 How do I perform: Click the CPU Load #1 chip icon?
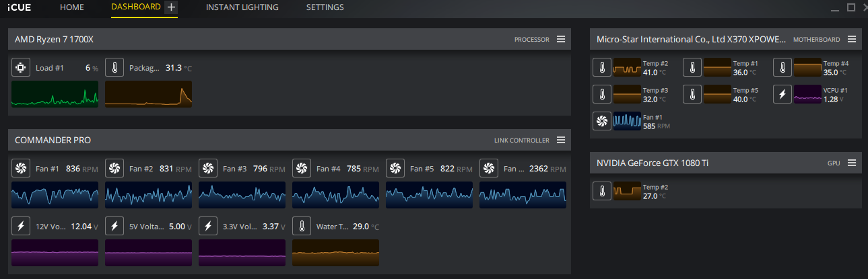(21, 68)
